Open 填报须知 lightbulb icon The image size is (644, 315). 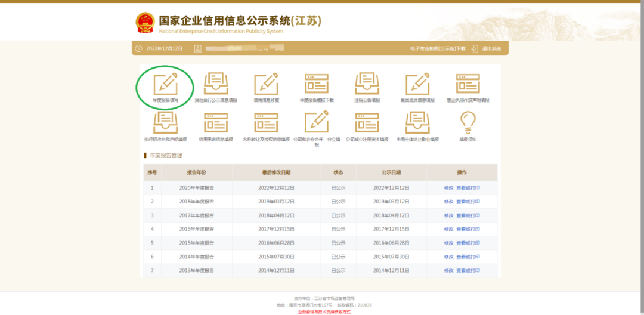(467, 122)
